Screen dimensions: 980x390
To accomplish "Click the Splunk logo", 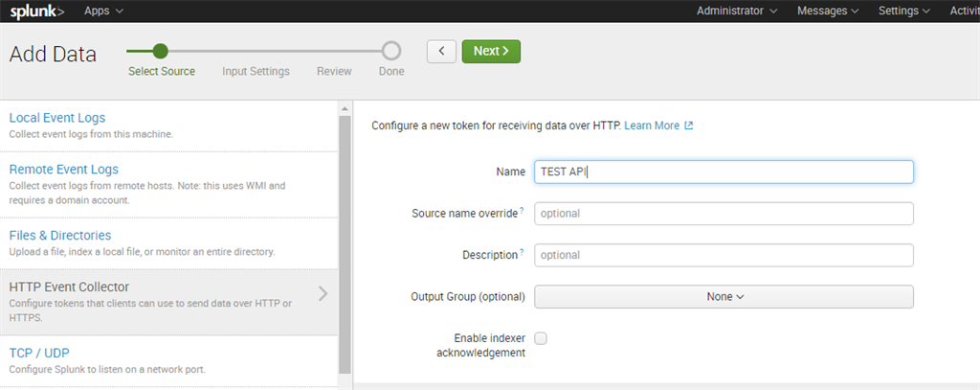I will point(36,11).
